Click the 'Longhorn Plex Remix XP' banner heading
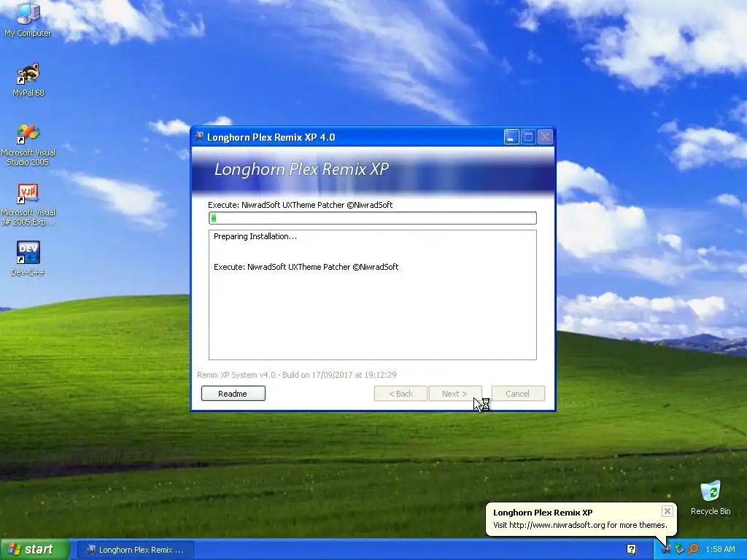 301,169
